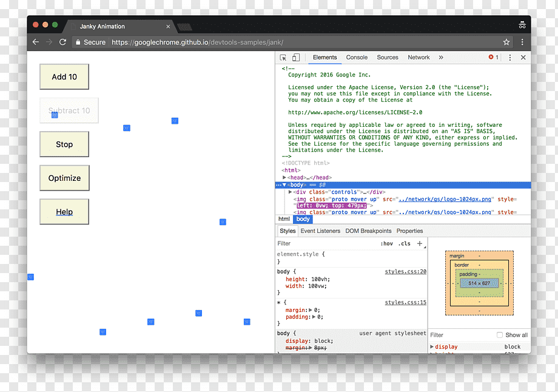Viewport: 558px width, 392px height.
Task: Click the DOCTYPE html node
Action: (x=306, y=163)
